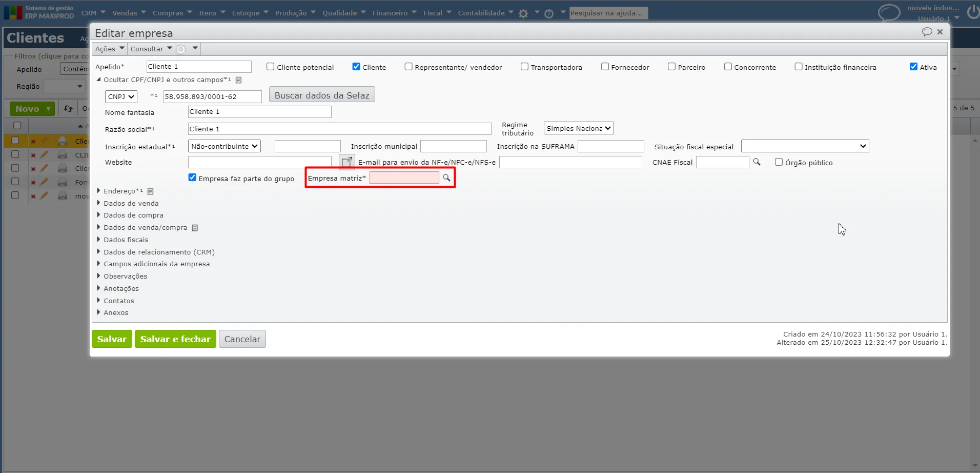Click the green Salvar button

112,339
